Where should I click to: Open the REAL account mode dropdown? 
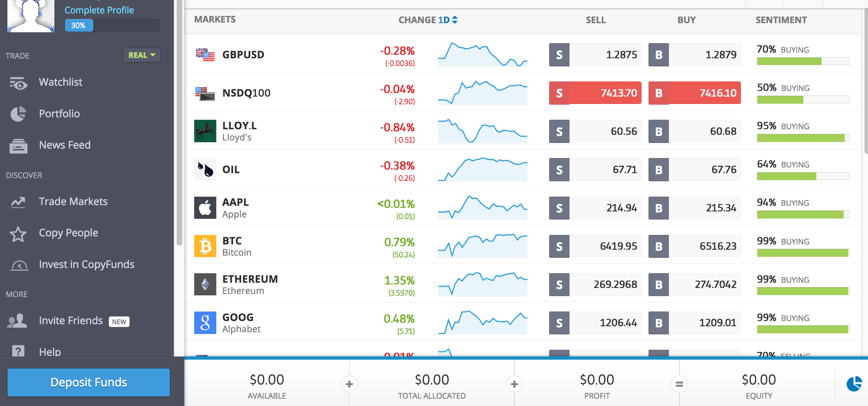tap(142, 55)
